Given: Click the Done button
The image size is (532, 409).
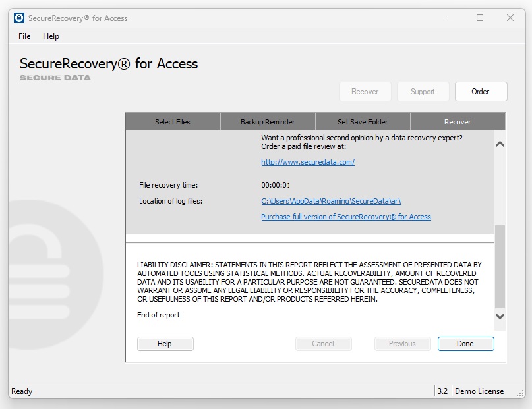Looking at the screenshot, I should (x=465, y=343).
